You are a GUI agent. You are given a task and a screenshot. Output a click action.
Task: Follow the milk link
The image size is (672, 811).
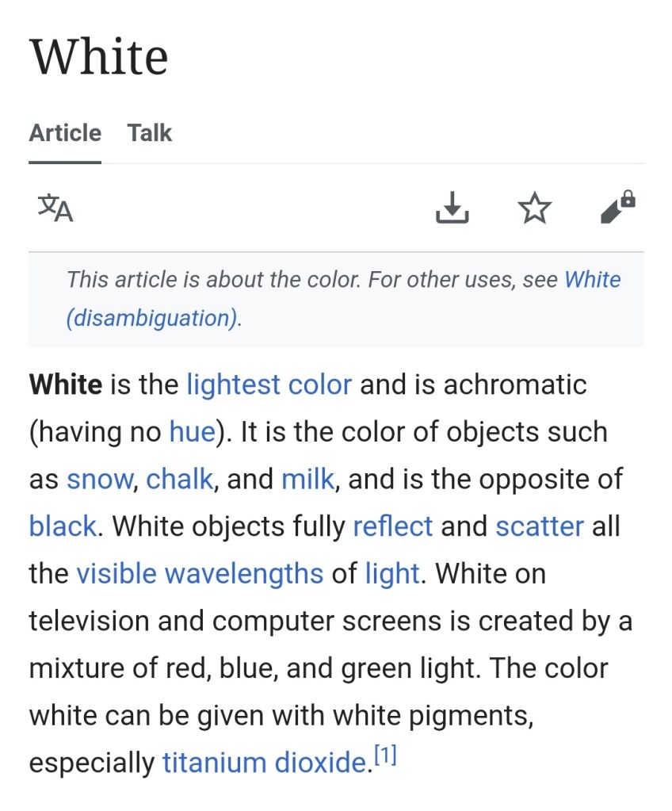[307, 479]
